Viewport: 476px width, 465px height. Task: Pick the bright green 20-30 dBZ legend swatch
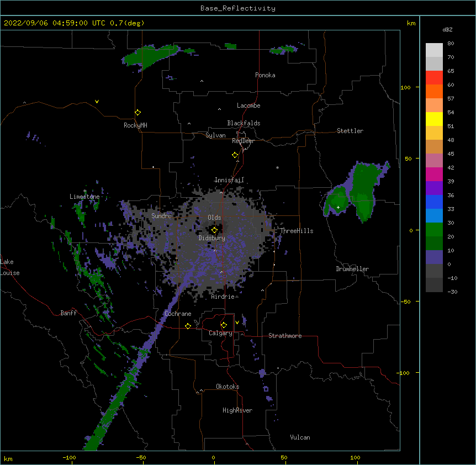(434, 230)
